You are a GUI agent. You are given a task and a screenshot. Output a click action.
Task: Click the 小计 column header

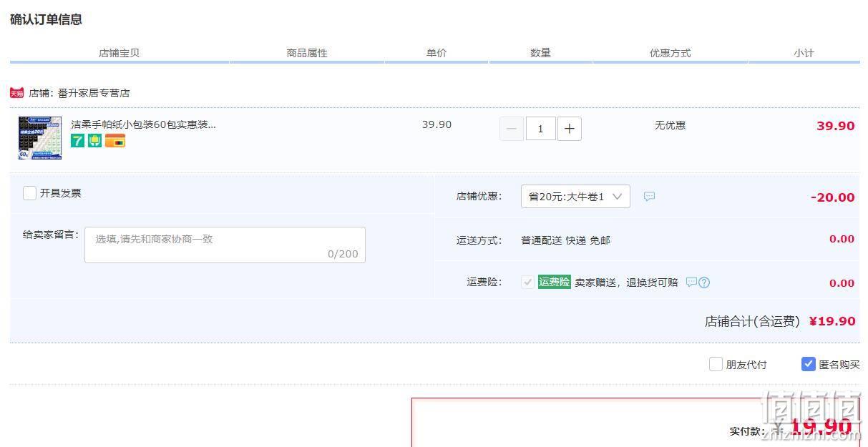[804, 53]
